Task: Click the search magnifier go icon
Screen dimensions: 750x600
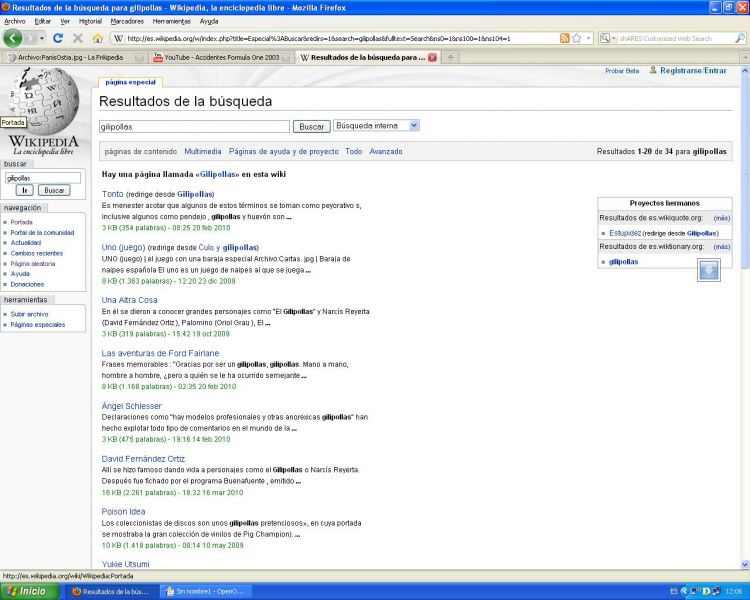Action: click(x=739, y=38)
